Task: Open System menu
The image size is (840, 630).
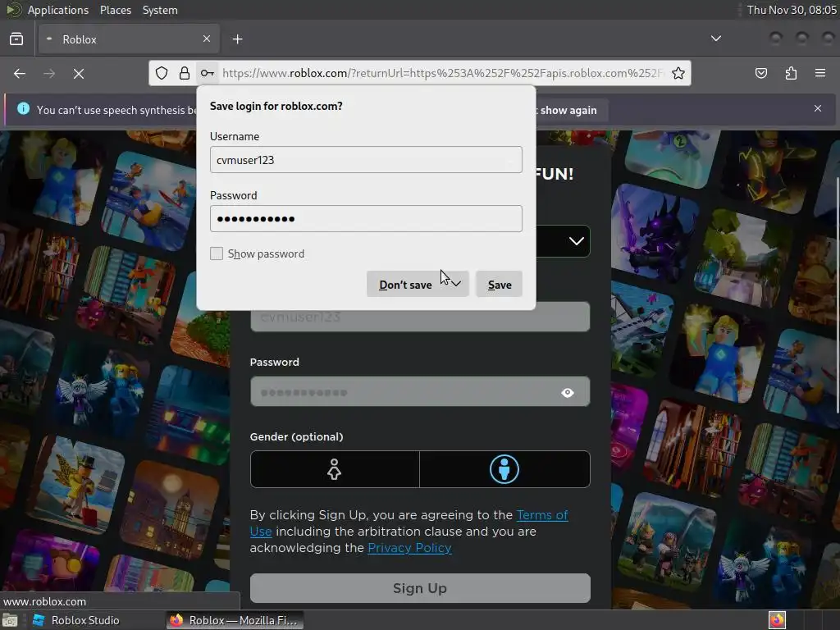Action: coord(160,10)
